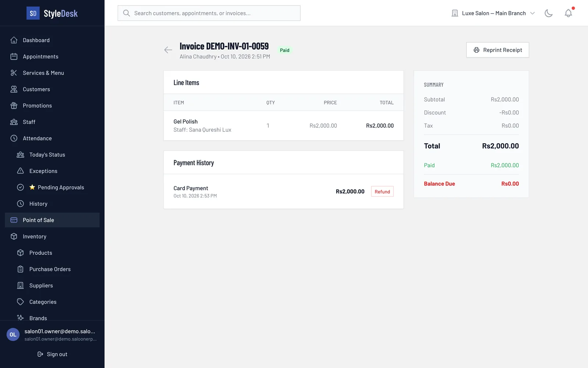Viewport: 588px width, 368px height.
Task: Click the salon01.owner account email
Action: [x=60, y=331]
